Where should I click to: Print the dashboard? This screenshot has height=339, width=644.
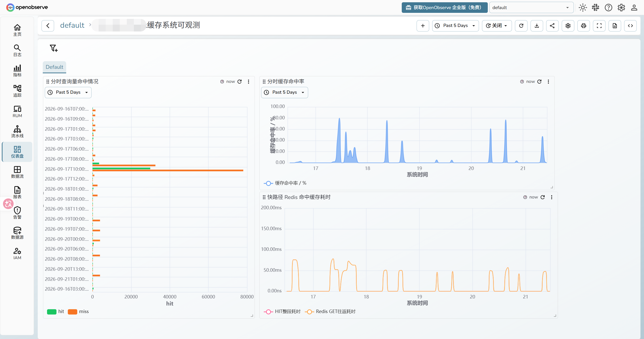pyautogui.click(x=584, y=26)
